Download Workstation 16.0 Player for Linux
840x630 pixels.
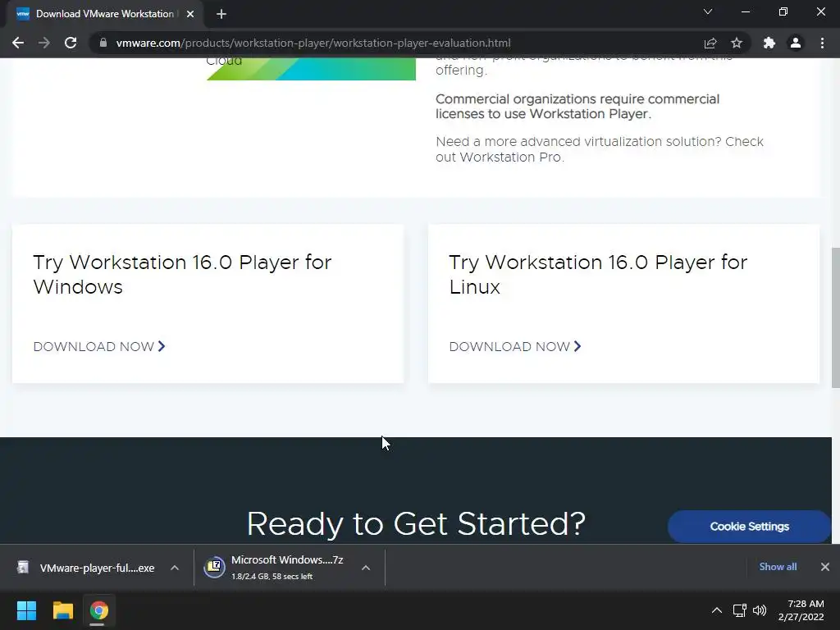[515, 347]
